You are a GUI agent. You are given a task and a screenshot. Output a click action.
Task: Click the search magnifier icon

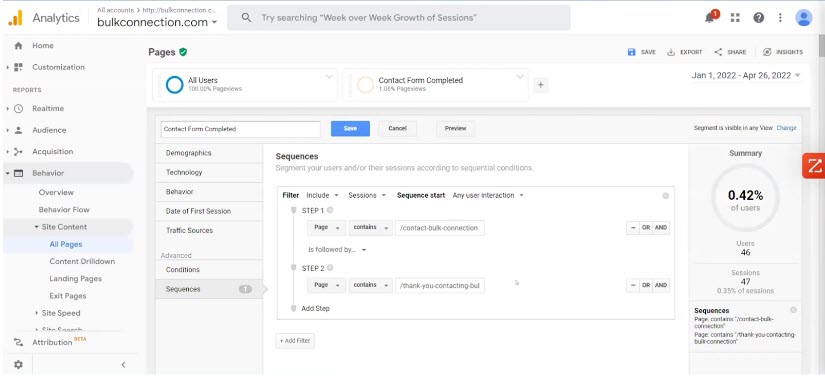[246, 18]
